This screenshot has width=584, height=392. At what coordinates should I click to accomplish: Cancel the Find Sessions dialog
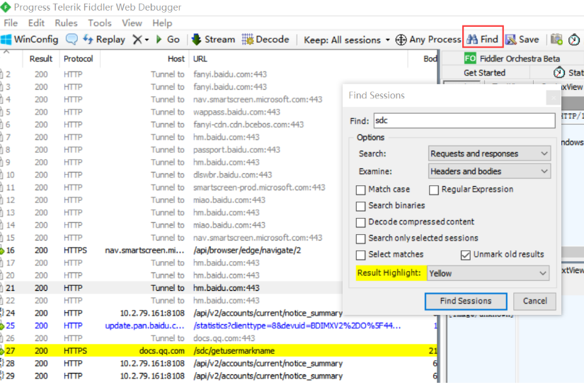[x=534, y=301]
